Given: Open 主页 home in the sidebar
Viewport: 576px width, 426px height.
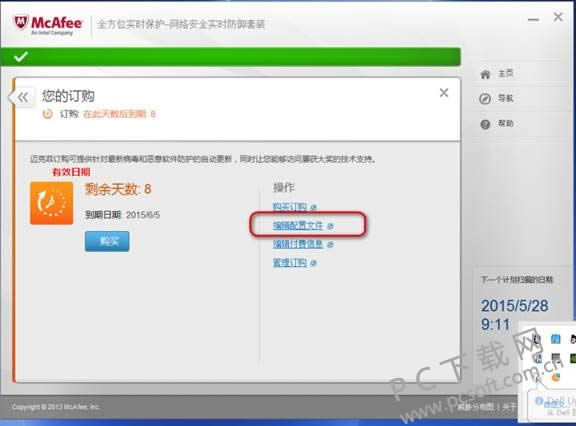Looking at the screenshot, I should [496, 74].
